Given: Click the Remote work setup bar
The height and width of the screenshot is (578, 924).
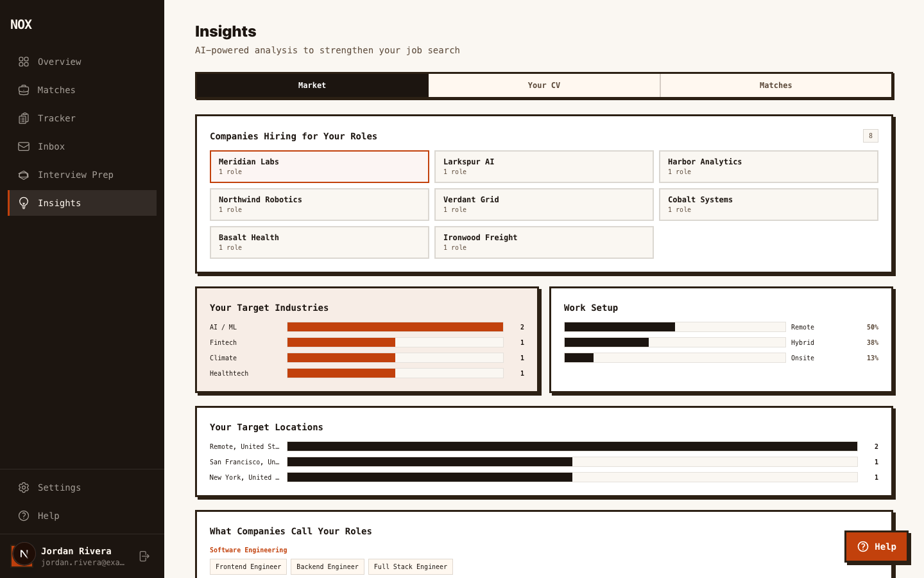Looking at the screenshot, I should point(675,327).
